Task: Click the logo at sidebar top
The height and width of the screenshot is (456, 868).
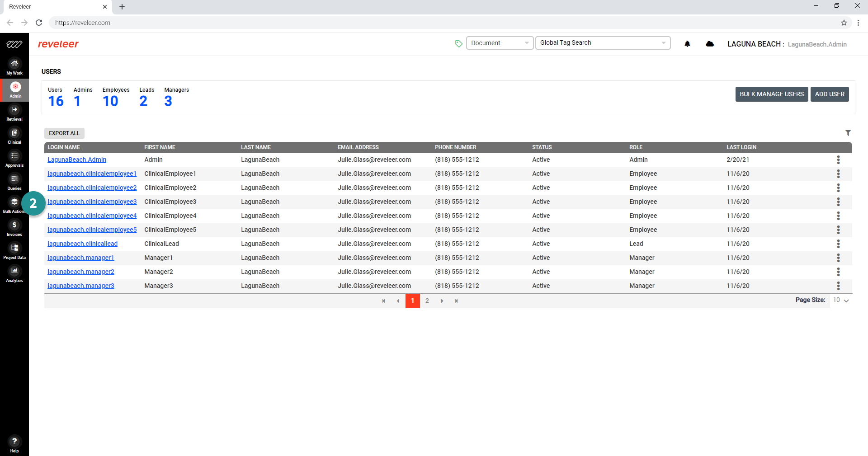Action: click(x=14, y=44)
